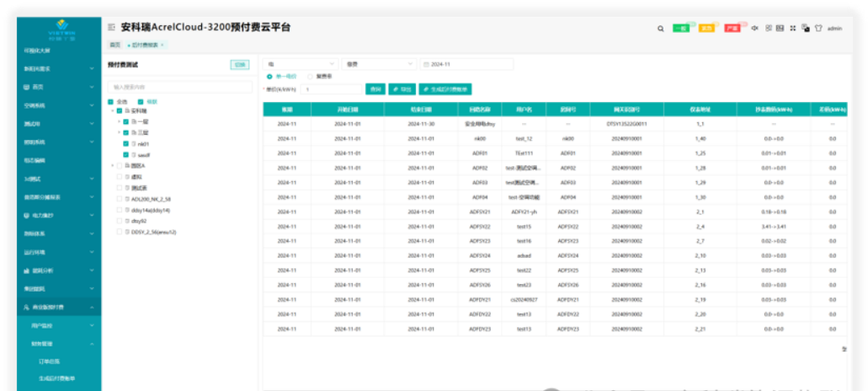Click the orange alarm level badge
Screen dimensions: 868x391
(707, 28)
